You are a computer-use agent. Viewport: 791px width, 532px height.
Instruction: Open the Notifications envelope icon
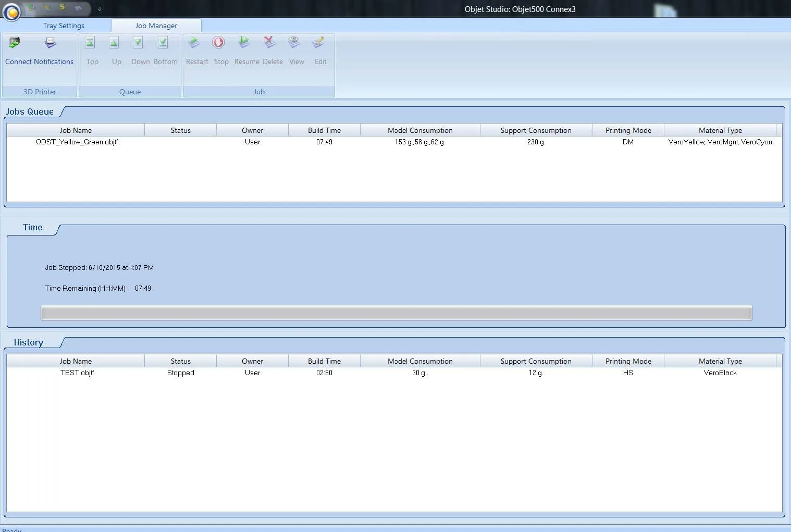(x=50, y=43)
